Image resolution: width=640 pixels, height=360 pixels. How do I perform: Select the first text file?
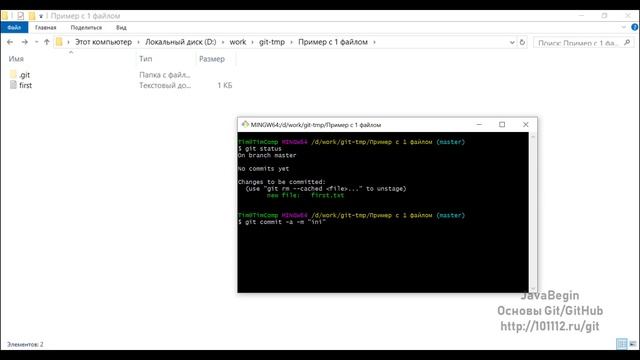[25, 85]
